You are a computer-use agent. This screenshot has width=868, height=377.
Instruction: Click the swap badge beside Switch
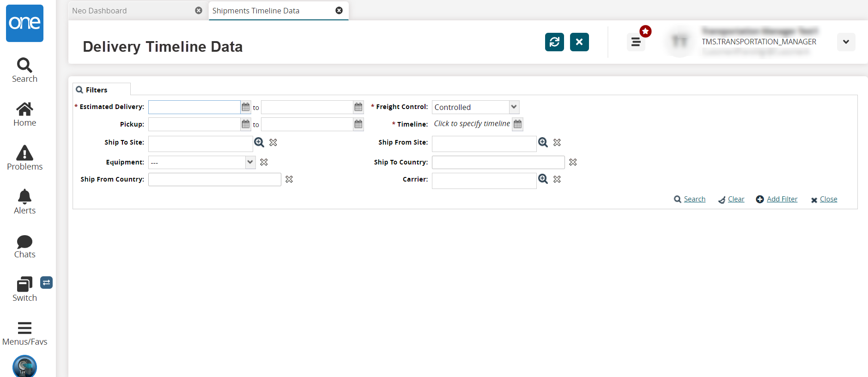pos(46,282)
